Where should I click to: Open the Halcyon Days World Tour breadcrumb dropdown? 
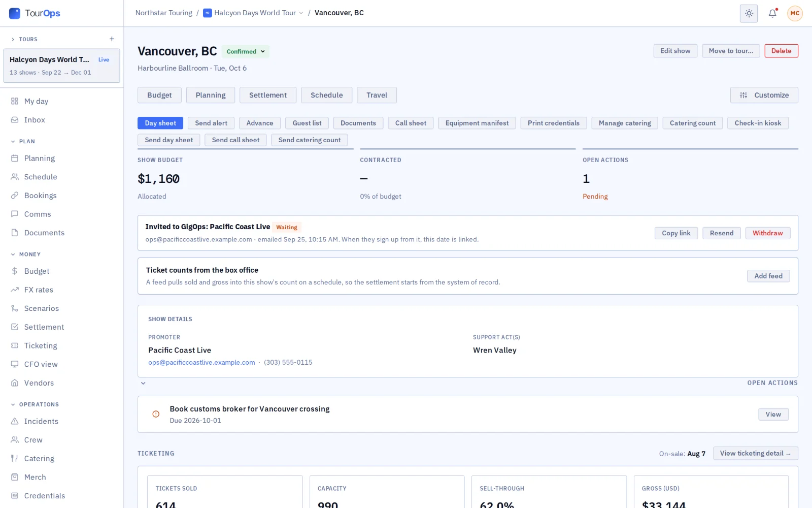tap(253, 13)
